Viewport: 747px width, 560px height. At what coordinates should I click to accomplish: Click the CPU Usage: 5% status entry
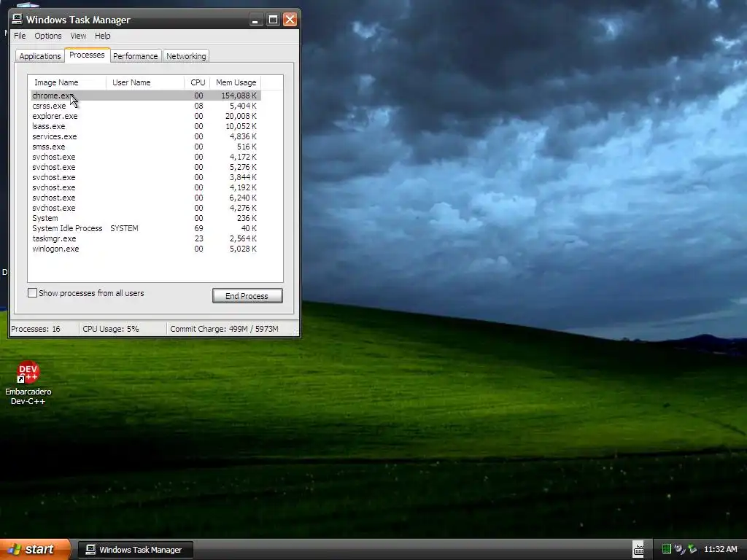111,329
